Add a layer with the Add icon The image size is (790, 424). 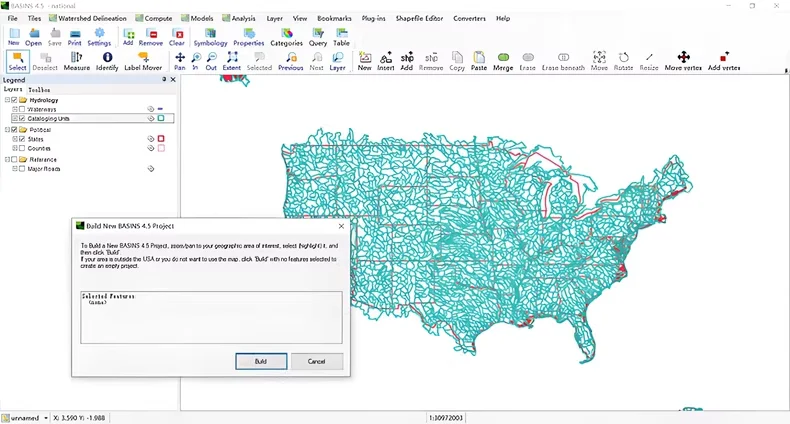pos(128,37)
